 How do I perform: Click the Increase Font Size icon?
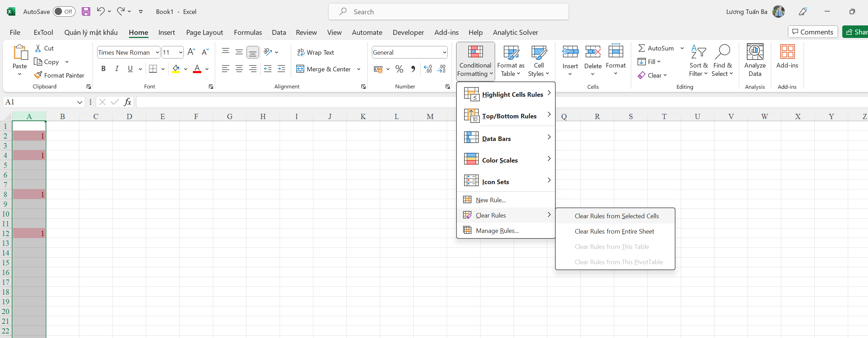point(191,52)
